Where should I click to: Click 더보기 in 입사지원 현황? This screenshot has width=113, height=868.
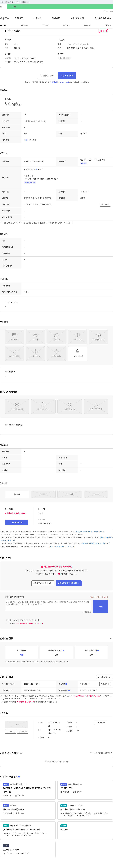[x=109, y=639]
